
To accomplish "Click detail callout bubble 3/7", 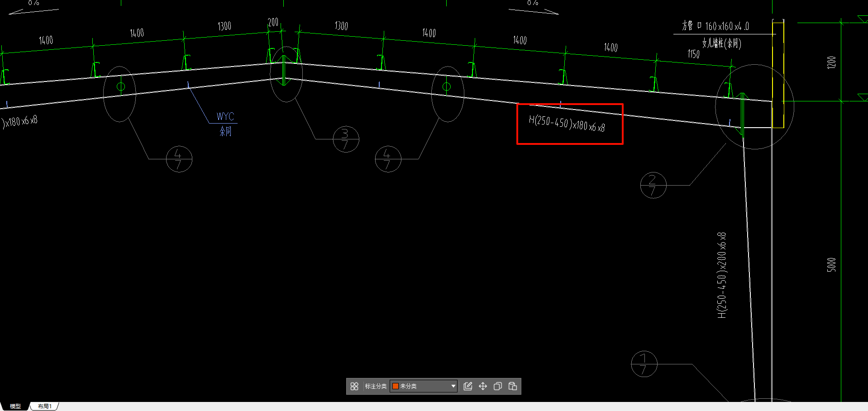I will pyautogui.click(x=346, y=139).
